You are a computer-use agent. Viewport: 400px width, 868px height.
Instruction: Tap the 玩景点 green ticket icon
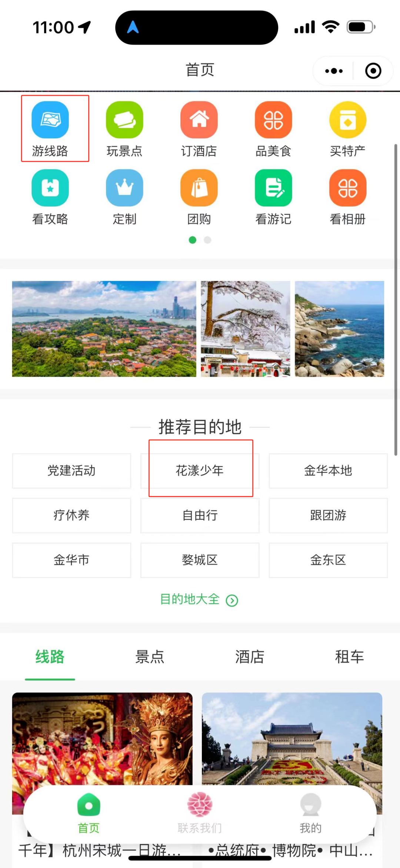[x=124, y=120]
